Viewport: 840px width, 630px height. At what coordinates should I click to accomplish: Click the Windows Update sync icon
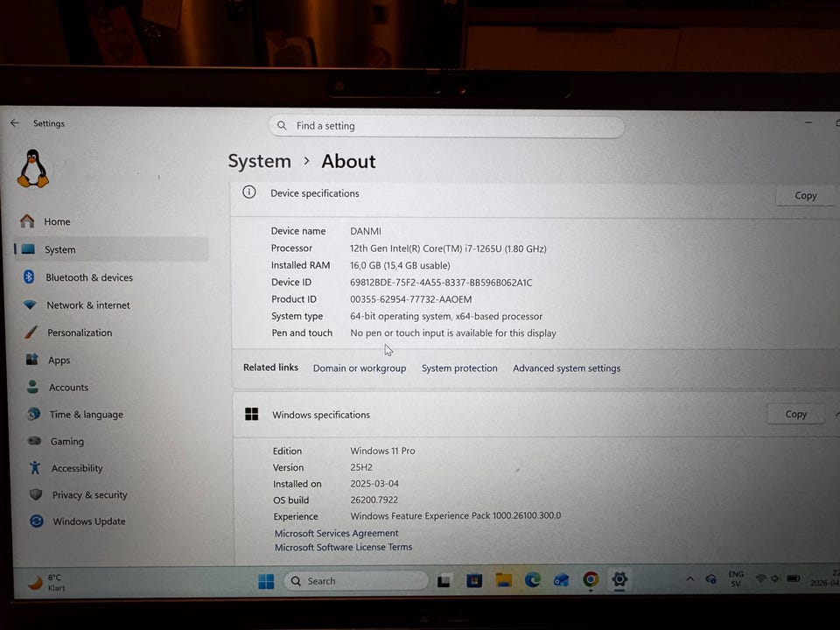click(x=37, y=521)
